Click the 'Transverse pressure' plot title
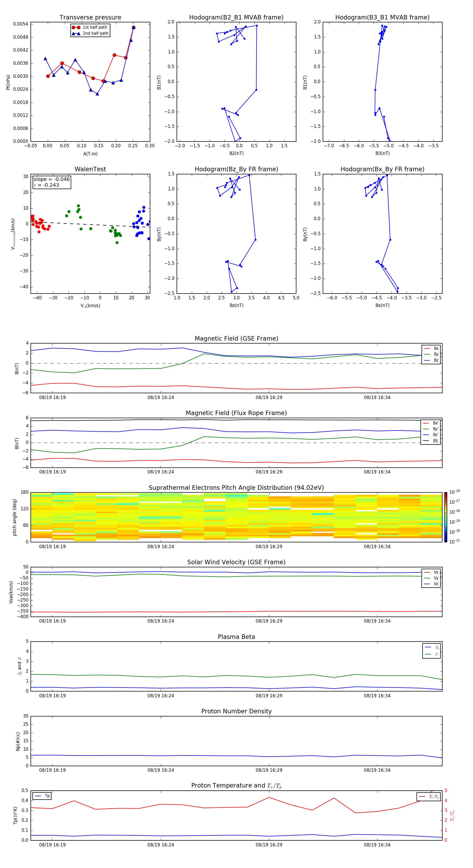The image size is (473, 868). click(90, 18)
